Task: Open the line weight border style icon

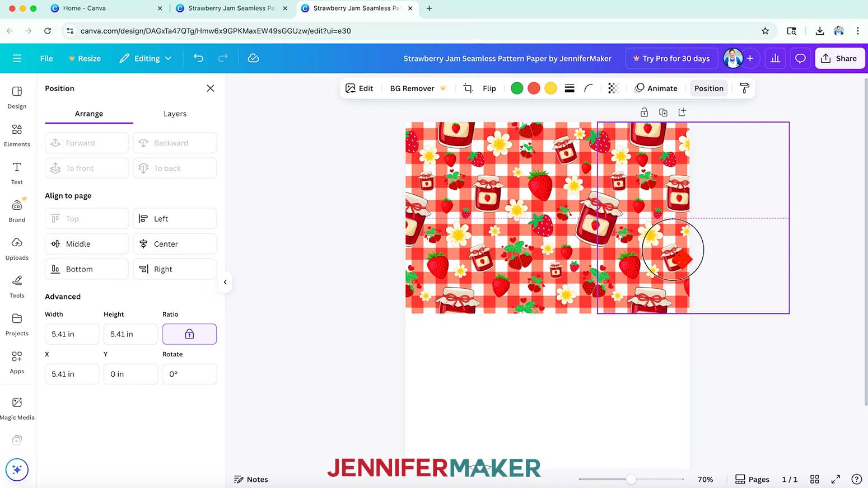Action: coord(570,88)
